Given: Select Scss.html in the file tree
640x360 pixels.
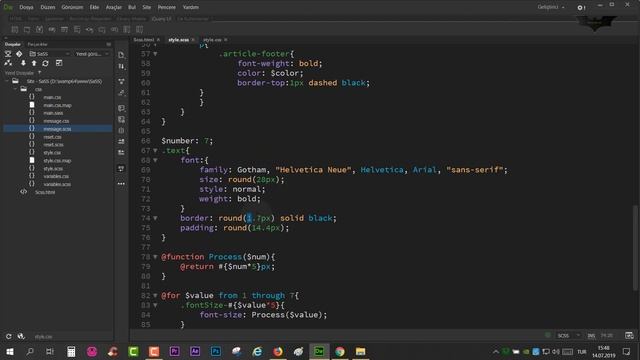Looking at the screenshot, I should [44, 192].
